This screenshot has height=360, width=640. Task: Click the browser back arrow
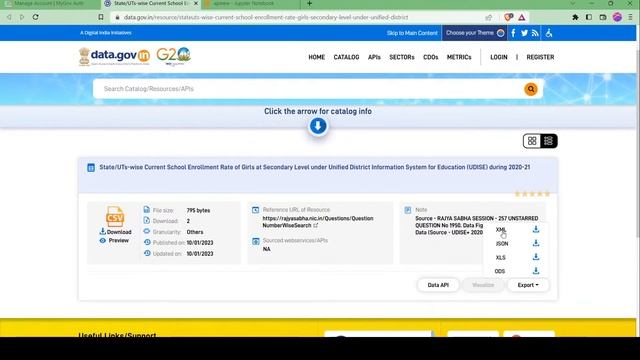pos(9,17)
